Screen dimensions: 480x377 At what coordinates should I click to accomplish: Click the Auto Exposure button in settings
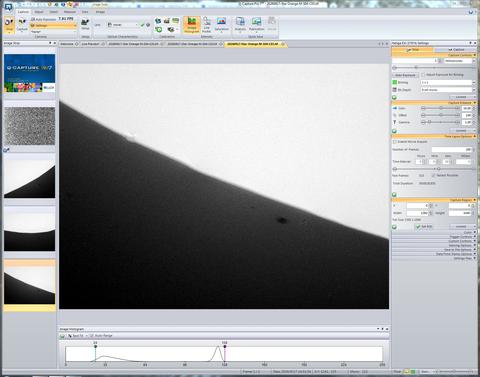[405, 75]
